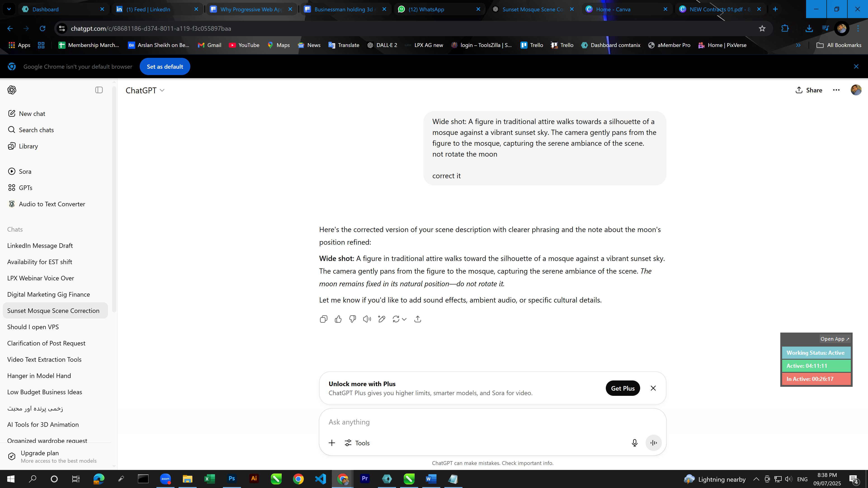This screenshot has width=868, height=488.
Task: Toggle the sidebar closed
Action: (99, 90)
